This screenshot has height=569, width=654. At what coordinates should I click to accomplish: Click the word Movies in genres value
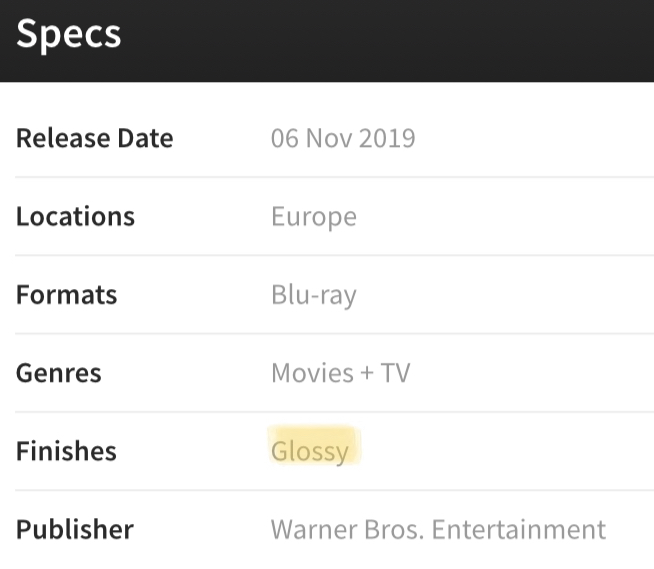pyautogui.click(x=312, y=373)
